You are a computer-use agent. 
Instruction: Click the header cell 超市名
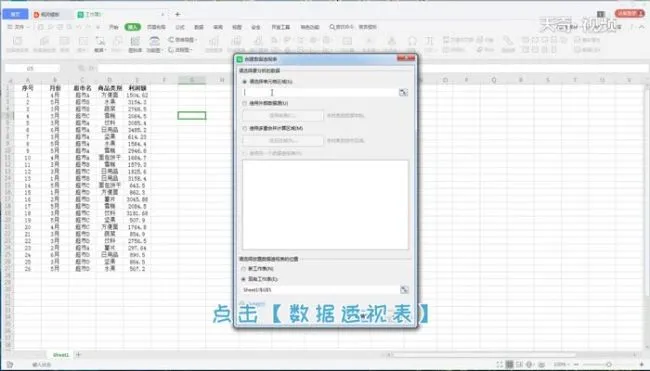point(82,88)
